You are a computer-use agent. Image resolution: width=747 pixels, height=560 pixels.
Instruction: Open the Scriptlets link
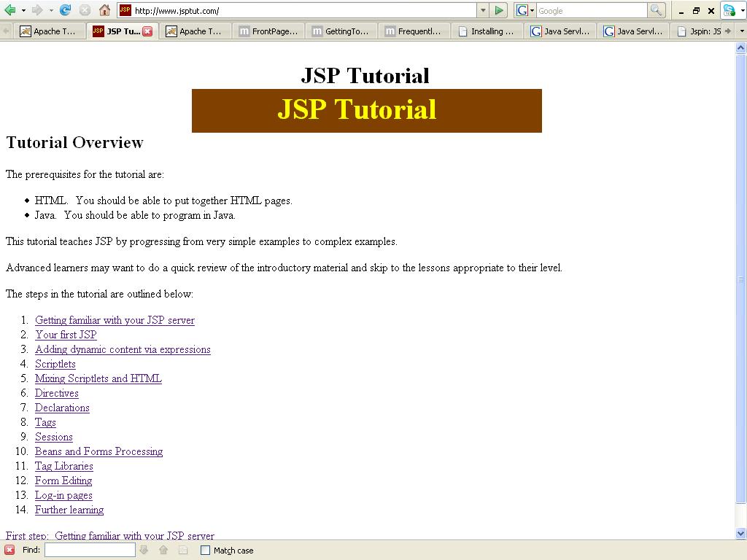pos(55,365)
